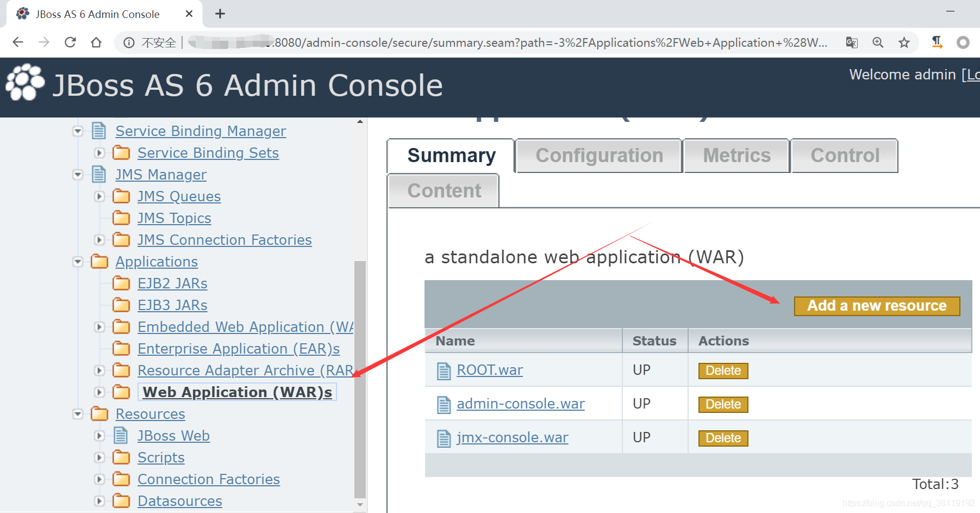Open the ROOT.war link

[490, 370]
